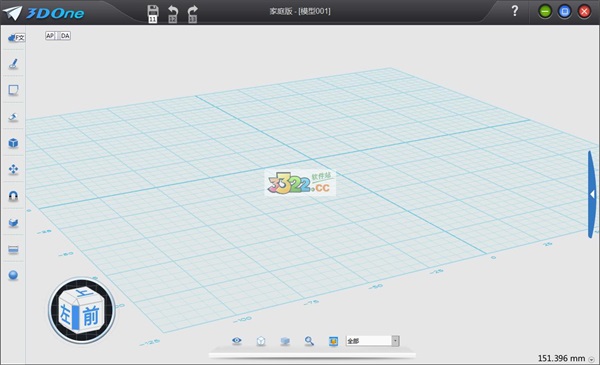The width and height of the screenshot is (600, 365).
Task: Open the top sidebar cloud menu icon
Action: pyautogui.click(x=16, y=37)
